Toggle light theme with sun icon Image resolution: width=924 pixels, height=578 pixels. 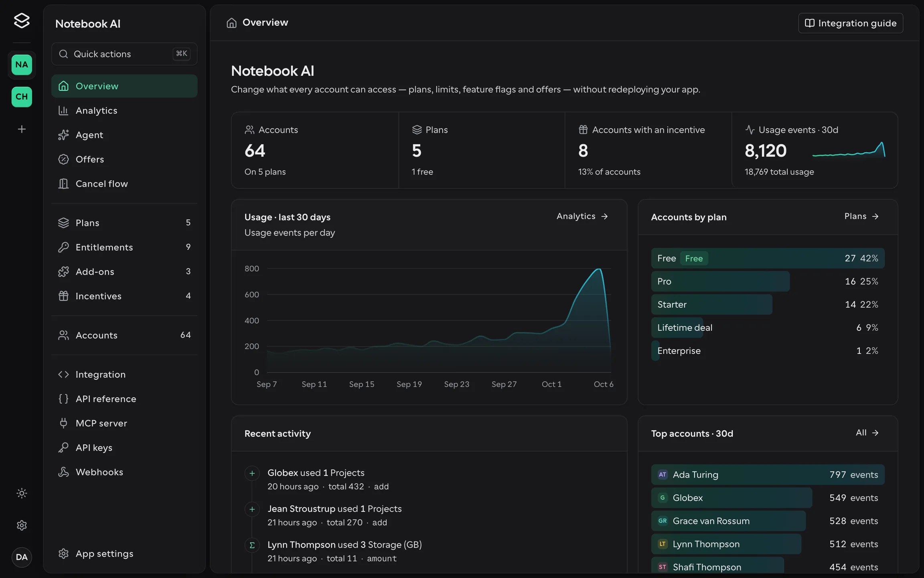(22, 493)
